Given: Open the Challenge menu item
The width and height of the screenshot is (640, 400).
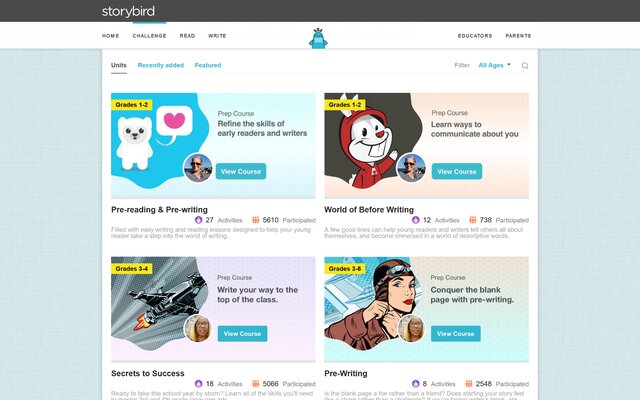Looking at the screenshot, I should click(x=149, y=36).
